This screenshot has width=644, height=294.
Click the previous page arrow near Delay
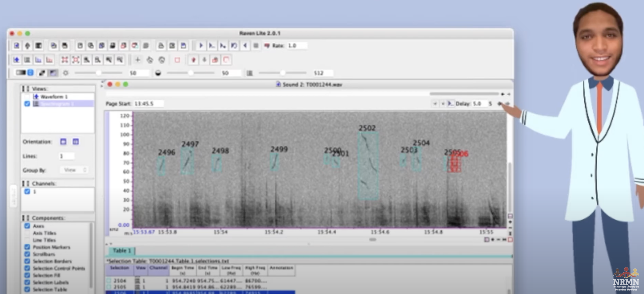(x=435, y=103)
